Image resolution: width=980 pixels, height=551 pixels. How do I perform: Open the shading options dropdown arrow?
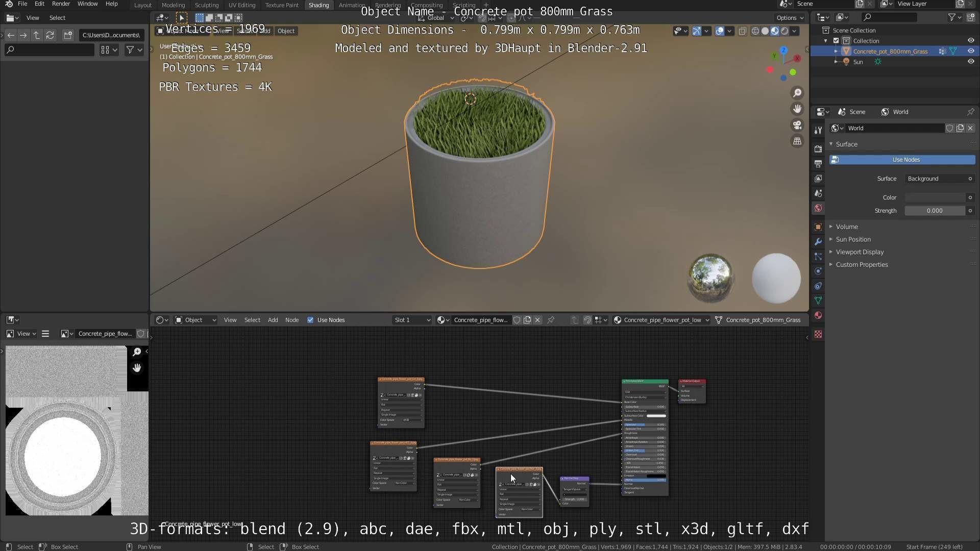point(795,31)
